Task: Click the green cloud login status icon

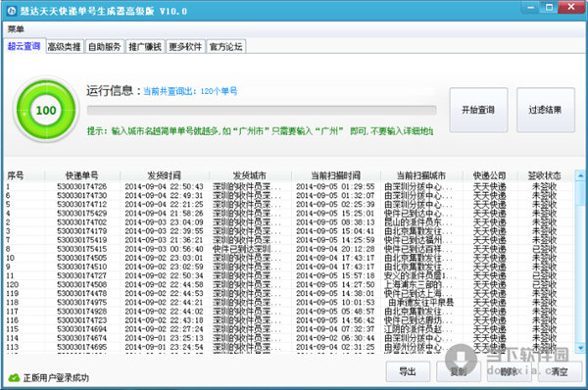Action: [x=14, y=377]
